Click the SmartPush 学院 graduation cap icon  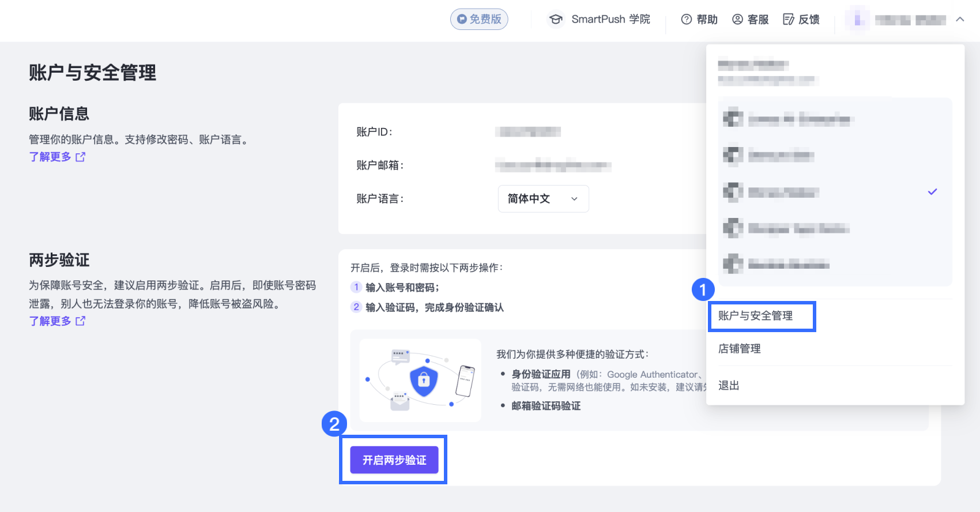coord(556,19)
